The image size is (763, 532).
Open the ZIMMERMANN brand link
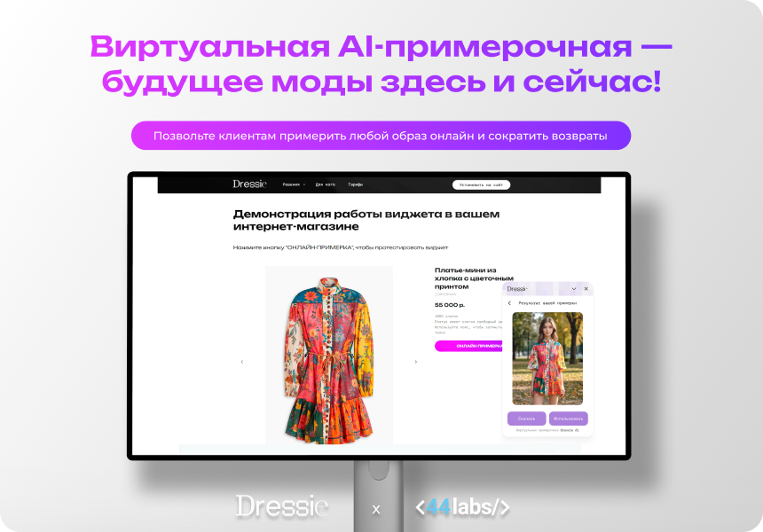[x=444, y=294]
